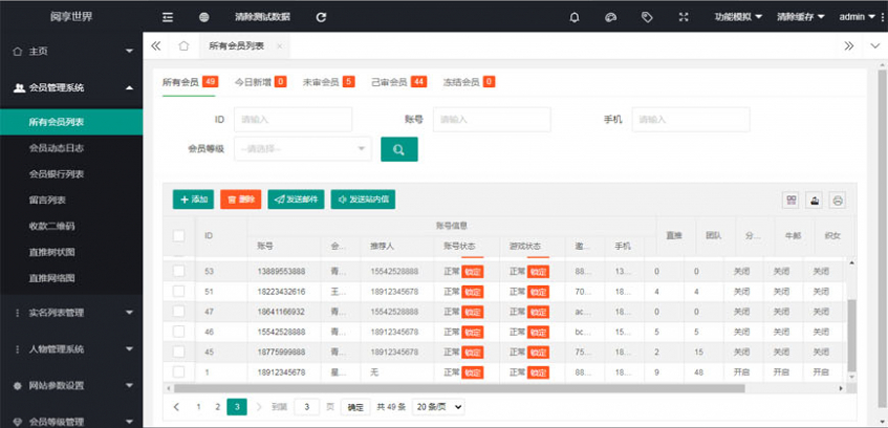Click the 发送站内信 button
The width and height of the screenshot is (888, 428).
point(363,199)
